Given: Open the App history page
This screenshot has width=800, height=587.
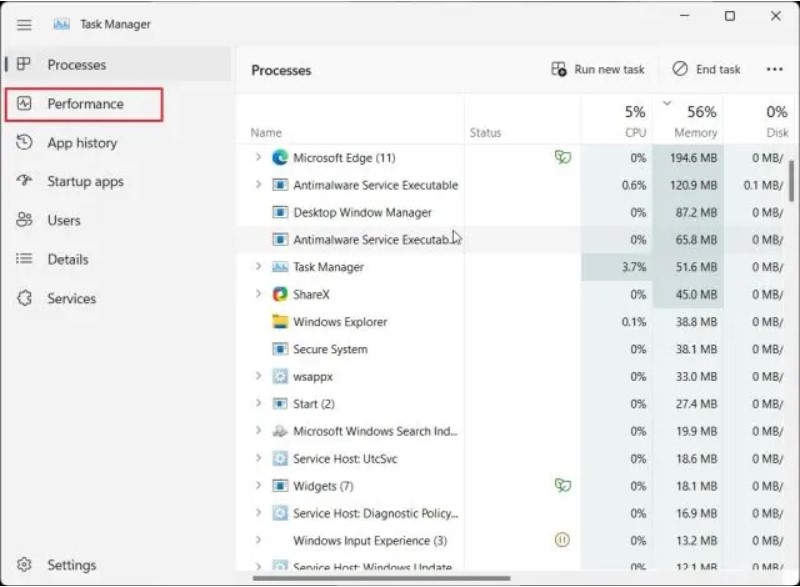Looking at the screenshot, I should [x=81, y=143].
